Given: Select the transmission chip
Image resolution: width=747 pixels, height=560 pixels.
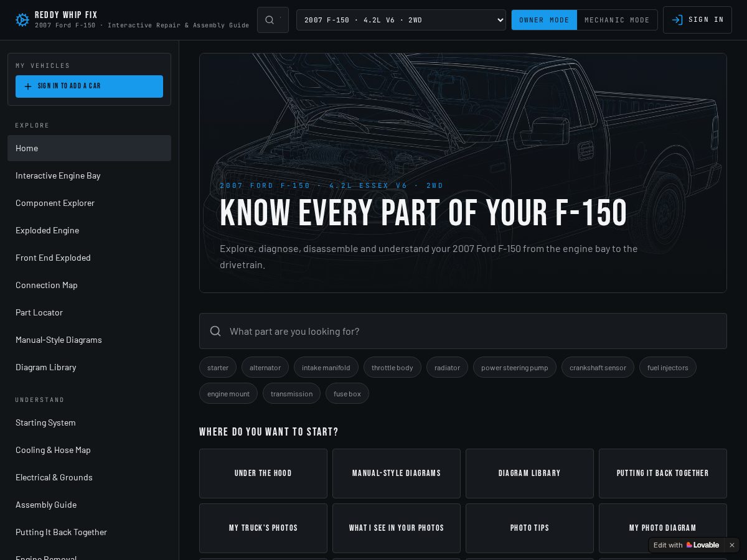Looking at the screenshot, I should click(x=291, y=394).
